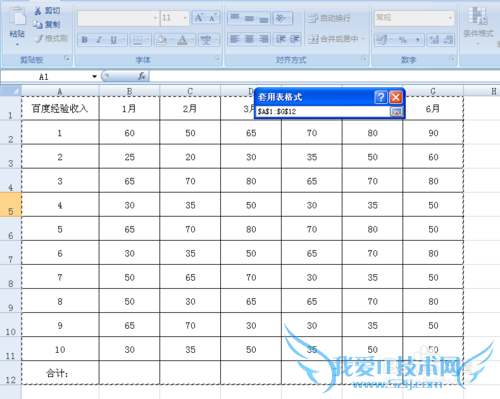500x399 pixels.
Task: Click the 2月 header cell
Action: (x=190, y=108)
